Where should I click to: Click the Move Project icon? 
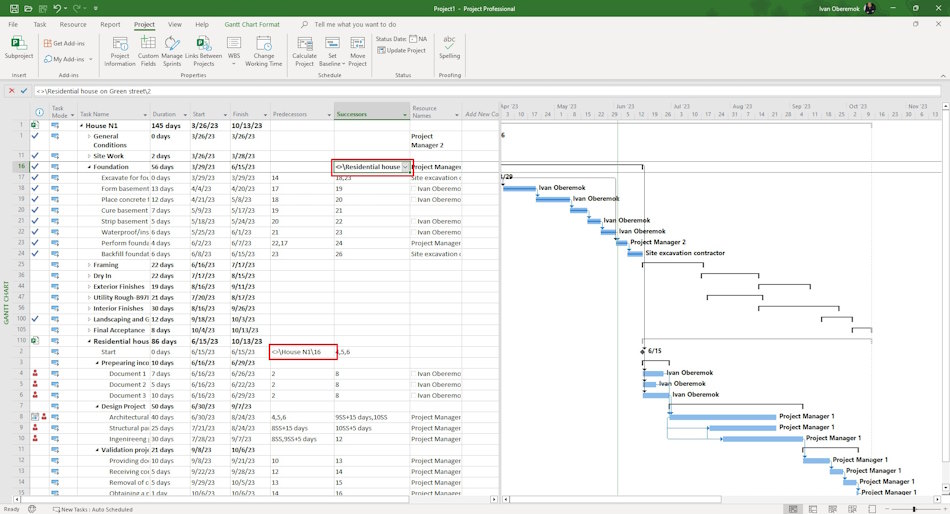(357, 43)
